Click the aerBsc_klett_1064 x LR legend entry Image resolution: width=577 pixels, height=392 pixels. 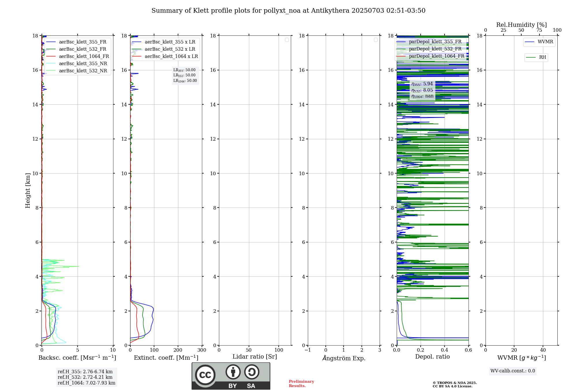coord(165,56)
